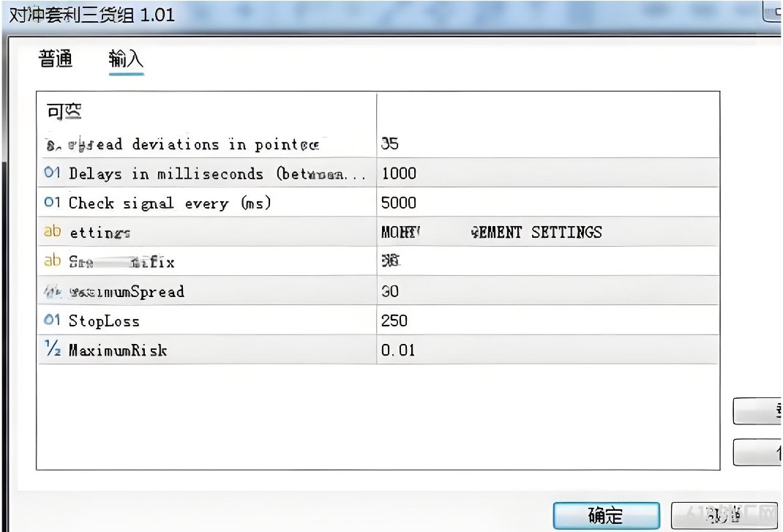Select the 'Check signal every (ms)' row label
783x532 pixels.
coord(170,203)
